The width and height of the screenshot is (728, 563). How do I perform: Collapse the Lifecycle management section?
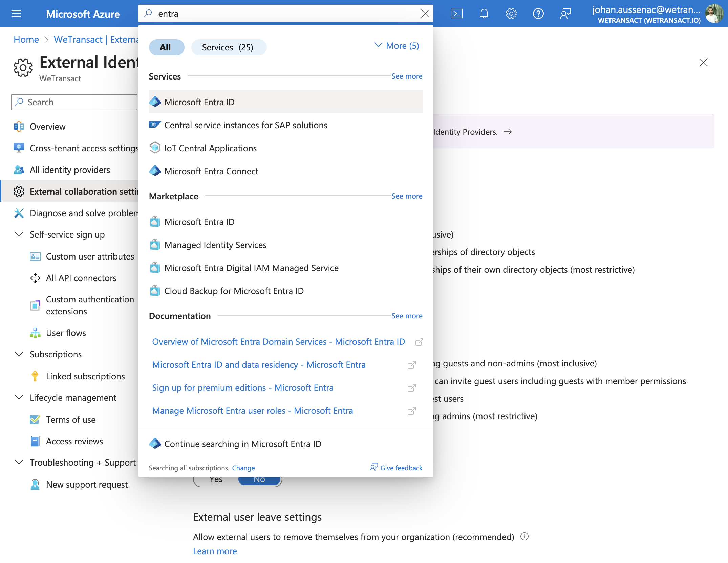pos(19,397)
